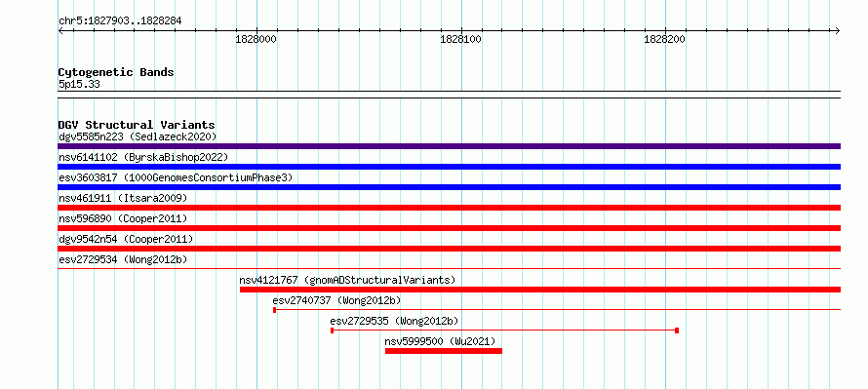The image size is (868, 389).
Task: Select the thin red esv2729534 line
Action: click(449, 269)
